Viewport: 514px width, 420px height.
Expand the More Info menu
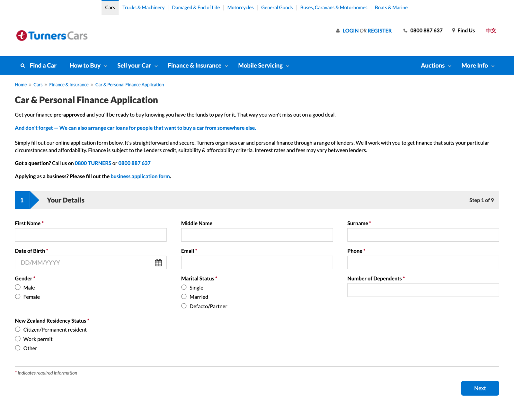pos(478,66)
